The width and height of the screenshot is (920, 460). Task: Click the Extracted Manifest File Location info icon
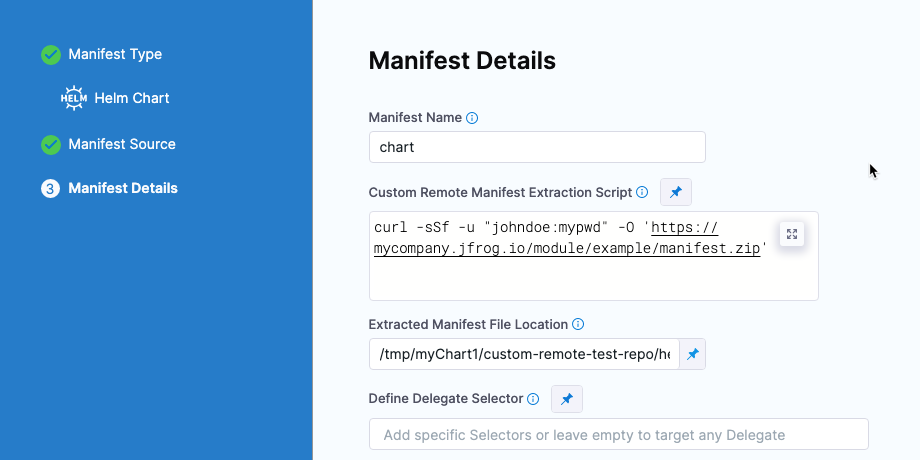click(578, 325)
